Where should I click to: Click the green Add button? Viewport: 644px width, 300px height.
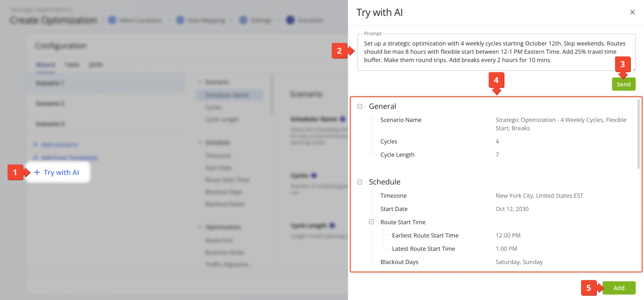point(619,288)
